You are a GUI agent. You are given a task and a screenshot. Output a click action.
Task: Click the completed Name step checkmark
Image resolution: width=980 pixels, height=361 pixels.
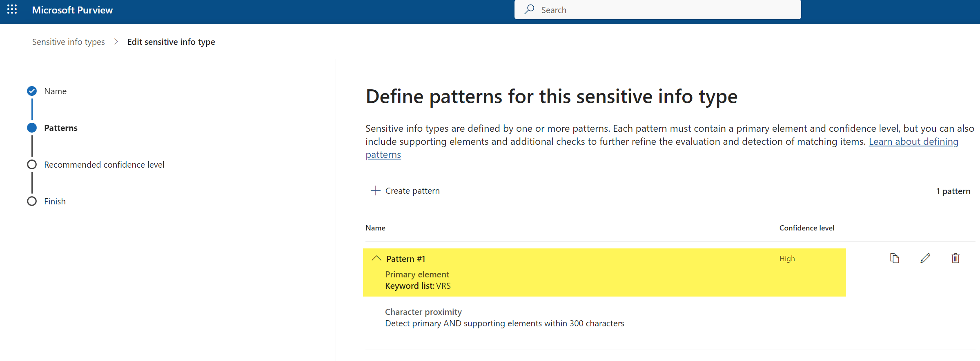point(32,91)
